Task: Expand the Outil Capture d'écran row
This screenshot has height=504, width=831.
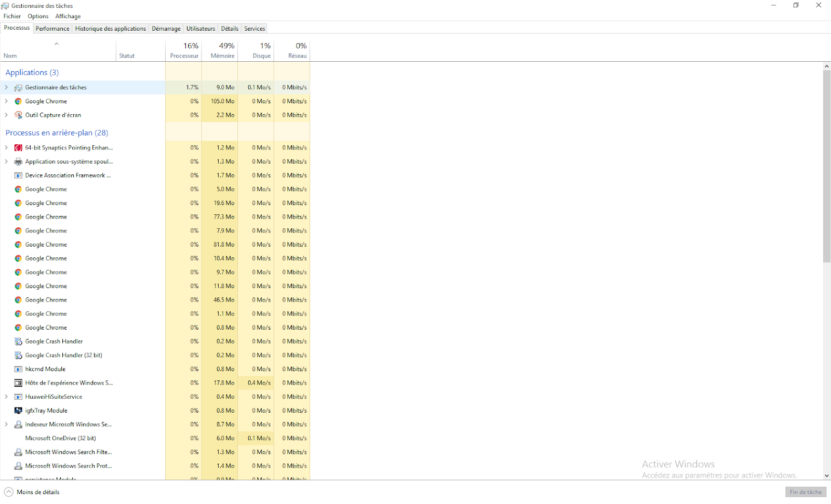Action: [6, 115]
